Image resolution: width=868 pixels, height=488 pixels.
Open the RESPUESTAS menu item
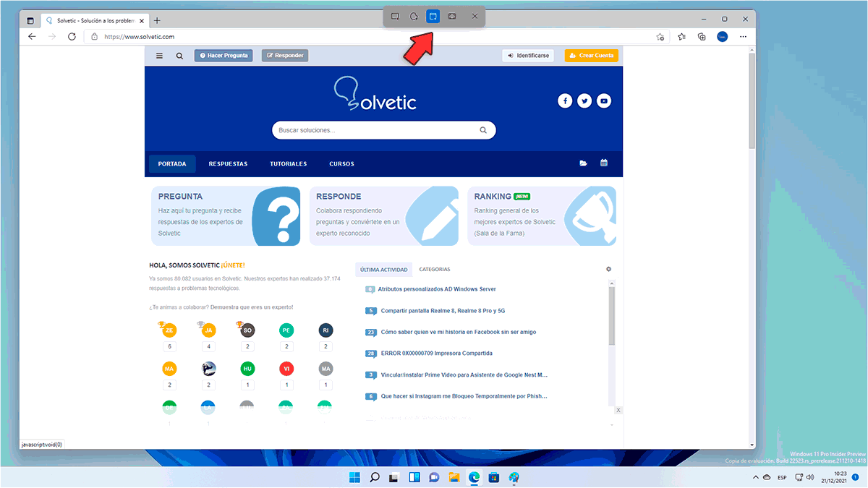[x=228, y=163]
